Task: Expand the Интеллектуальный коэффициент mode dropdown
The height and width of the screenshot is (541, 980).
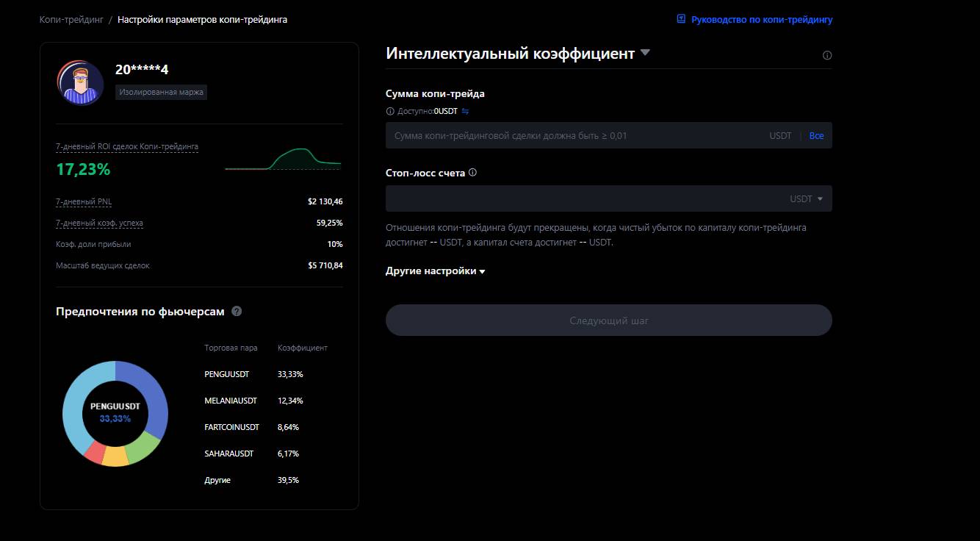Action: click(645, 53)
